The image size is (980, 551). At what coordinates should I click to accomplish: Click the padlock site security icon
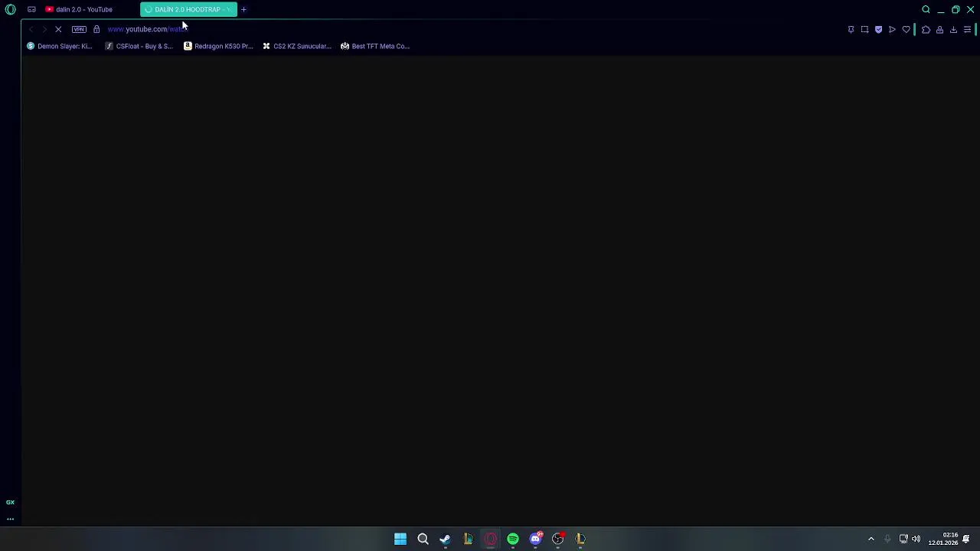tap(96, 29)
